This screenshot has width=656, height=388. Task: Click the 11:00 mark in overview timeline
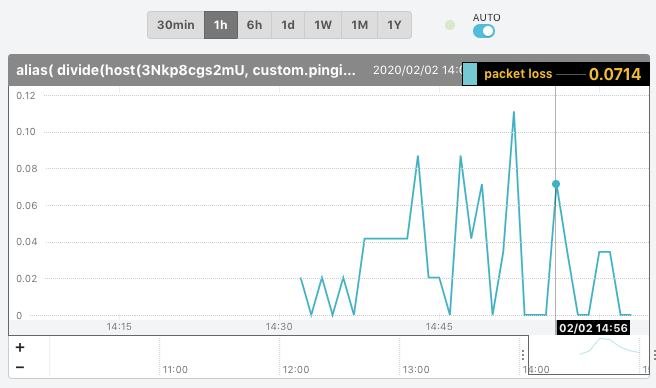[x=175, y=370]
